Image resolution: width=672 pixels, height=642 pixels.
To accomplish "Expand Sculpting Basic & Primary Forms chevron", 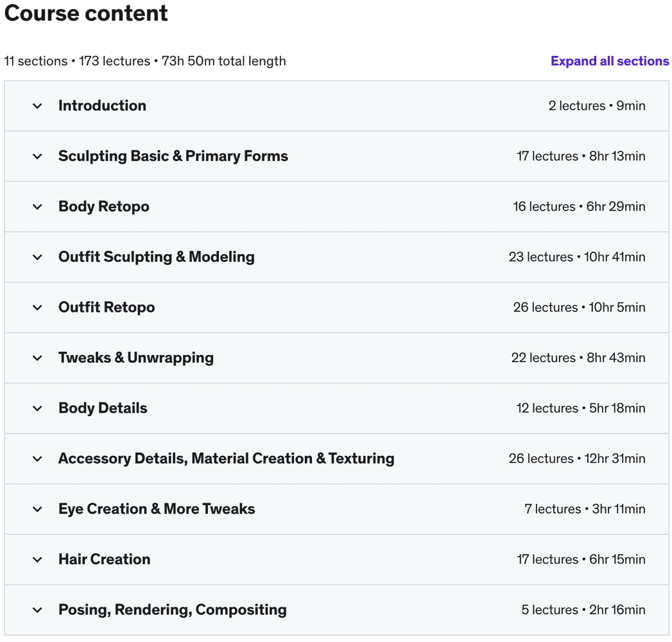I will 37,156.
